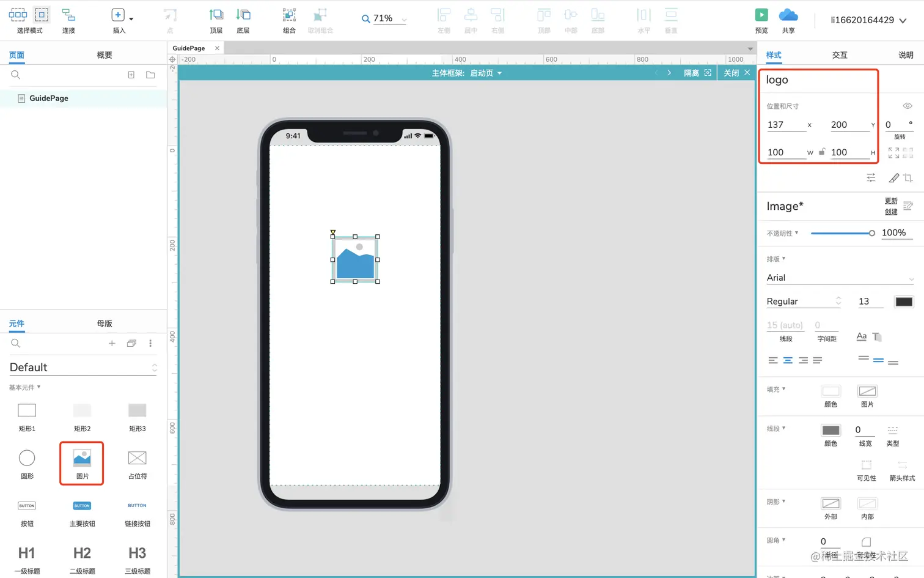Viewport: 924px width, 578px height.
Task: Toggle the aspect ratio lock
Action: [x=823, y=152]
